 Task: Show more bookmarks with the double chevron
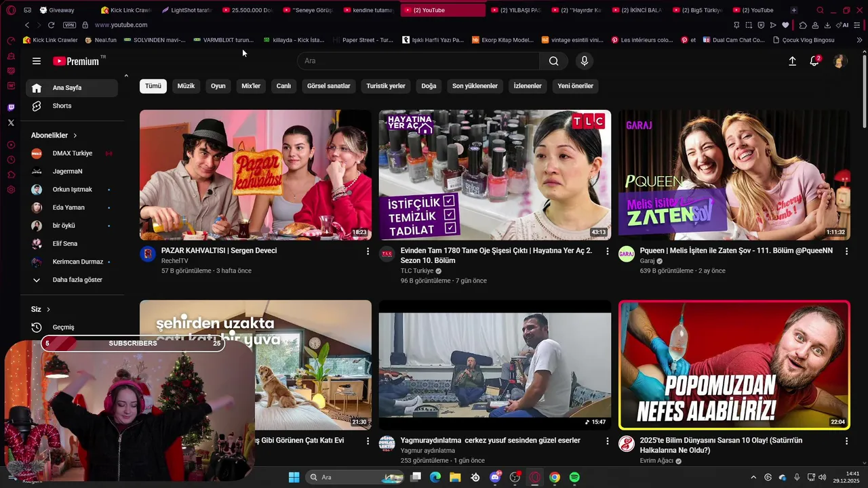click(860, 40)
